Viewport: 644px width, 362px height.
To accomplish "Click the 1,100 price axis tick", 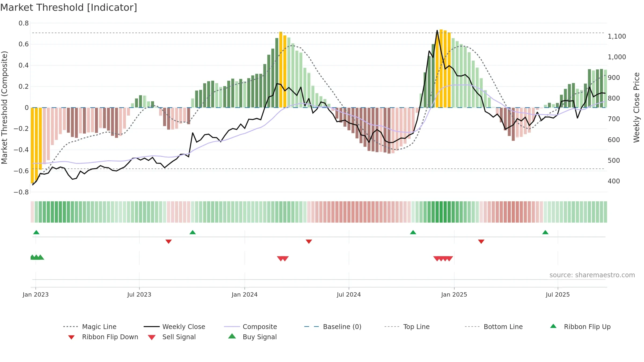I will tap(617, 36).
